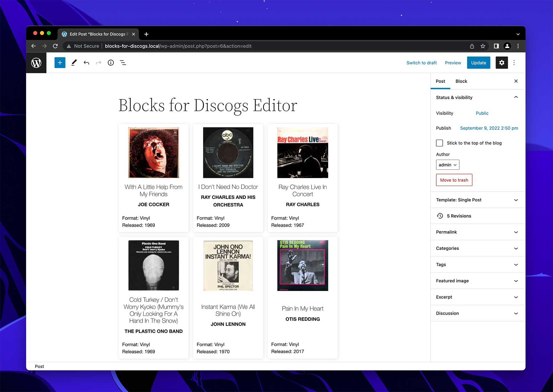Click the Move to trash button
The width and height of the screenshot is (553, 392).
pos(454,180)
